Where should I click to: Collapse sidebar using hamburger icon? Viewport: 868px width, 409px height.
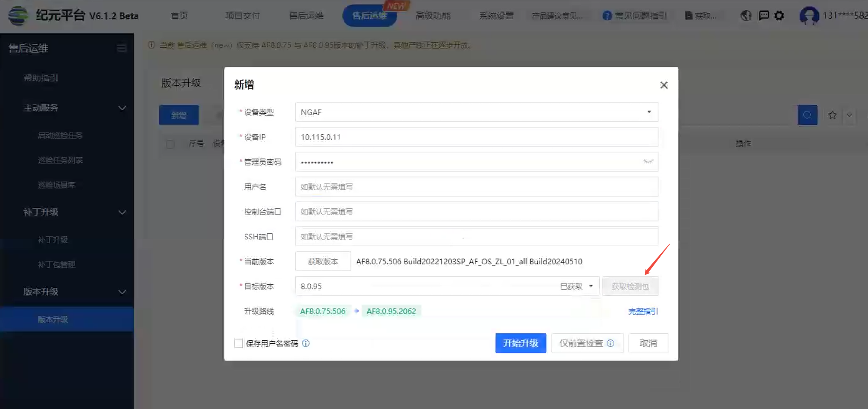(121, 48)
